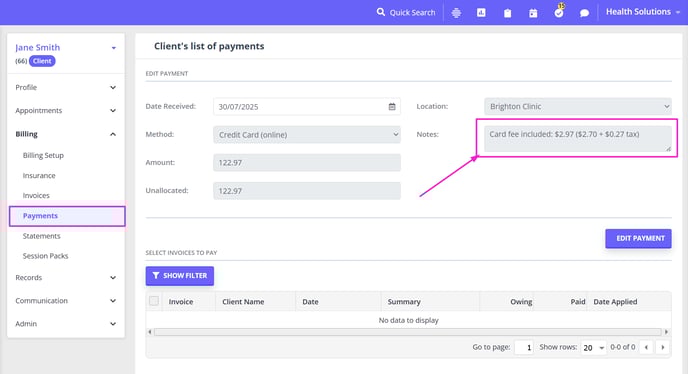Open the Location dropdown
Screen dimensions: 688x374
(578, 107)
